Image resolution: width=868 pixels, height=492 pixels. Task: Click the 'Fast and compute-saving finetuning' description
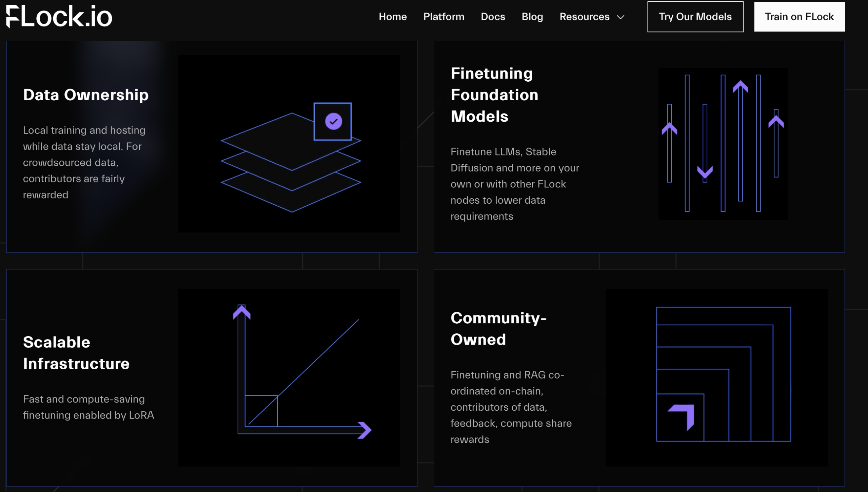click(88, 407)
